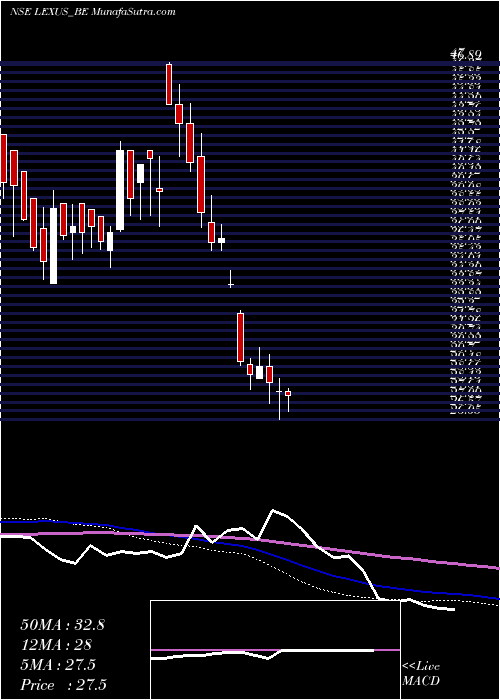
Task: Click the "<<Live MACD" label
Action: point(421,674)
